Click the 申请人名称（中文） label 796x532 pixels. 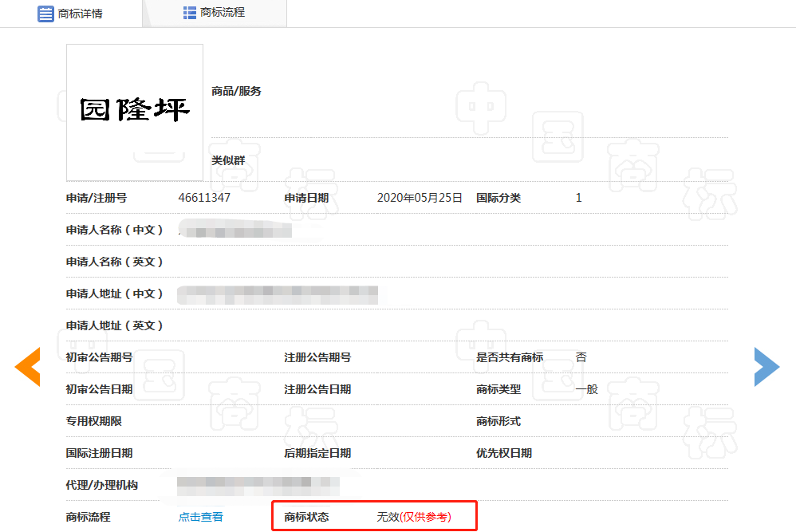[x=114, y=230]
